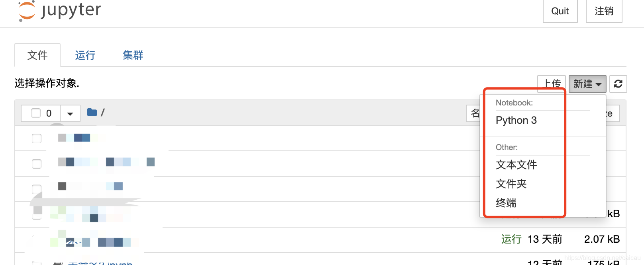Switch to the 集群 tab
644x265 pixels.
[x=132, y=55]
